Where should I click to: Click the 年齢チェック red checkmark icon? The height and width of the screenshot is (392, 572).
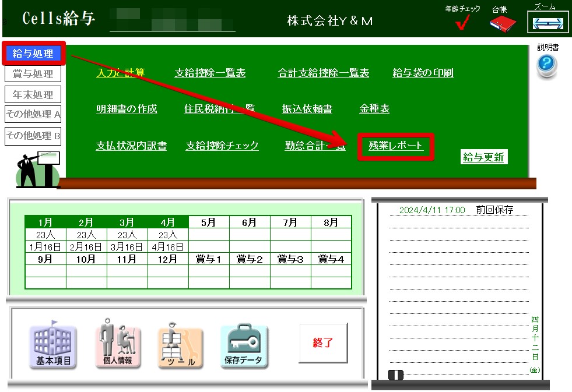(x=463, y=23)
